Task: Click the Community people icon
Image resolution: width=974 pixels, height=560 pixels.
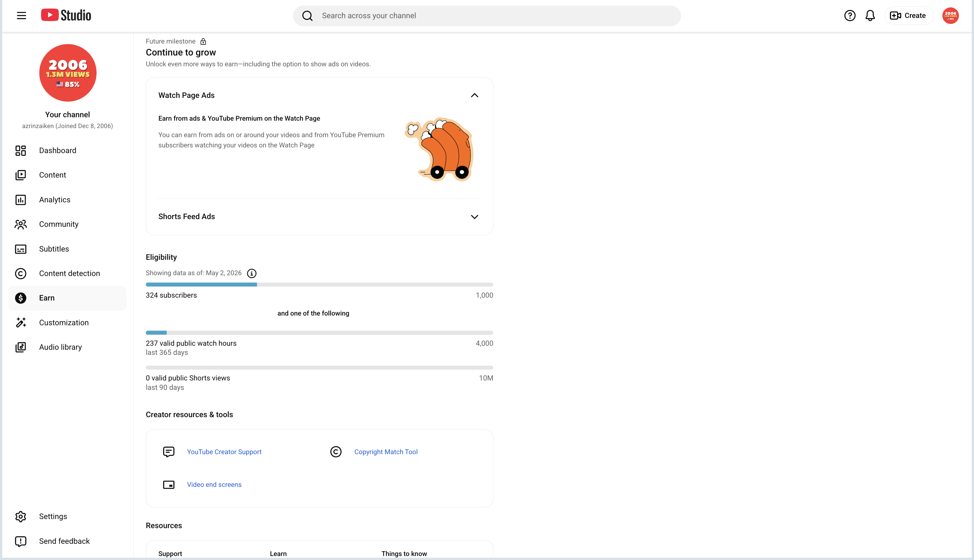Action: click(x=21, y=224)
